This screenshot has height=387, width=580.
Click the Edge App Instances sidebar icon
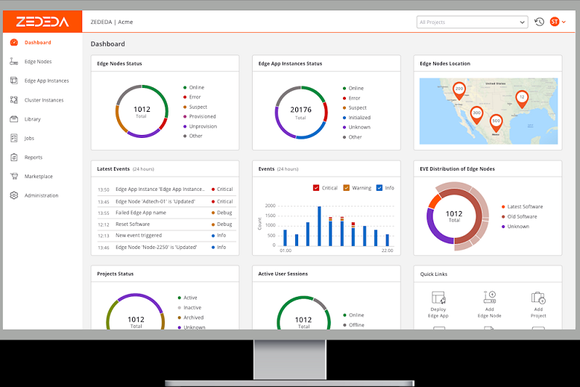pos(14,80)
